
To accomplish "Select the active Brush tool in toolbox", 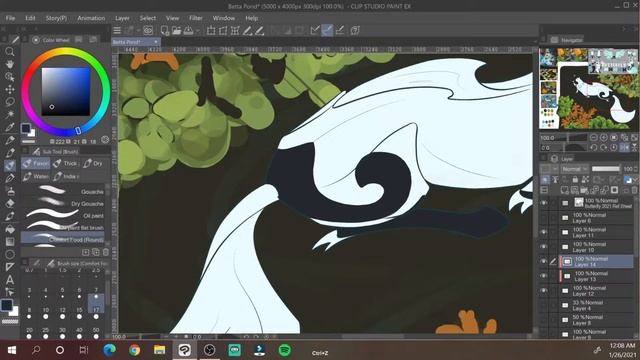I will (10, 165).
